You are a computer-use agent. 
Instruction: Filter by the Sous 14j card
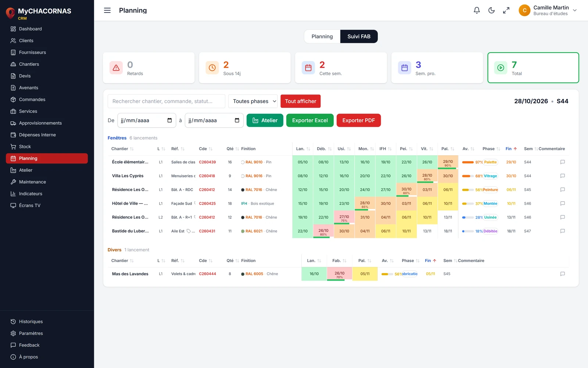tap(245, 68)
